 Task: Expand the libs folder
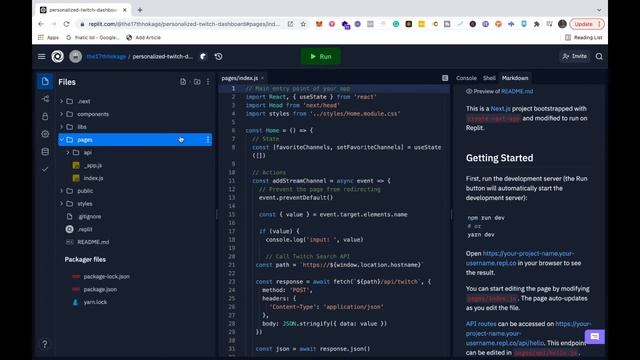[x=62, y=127]
